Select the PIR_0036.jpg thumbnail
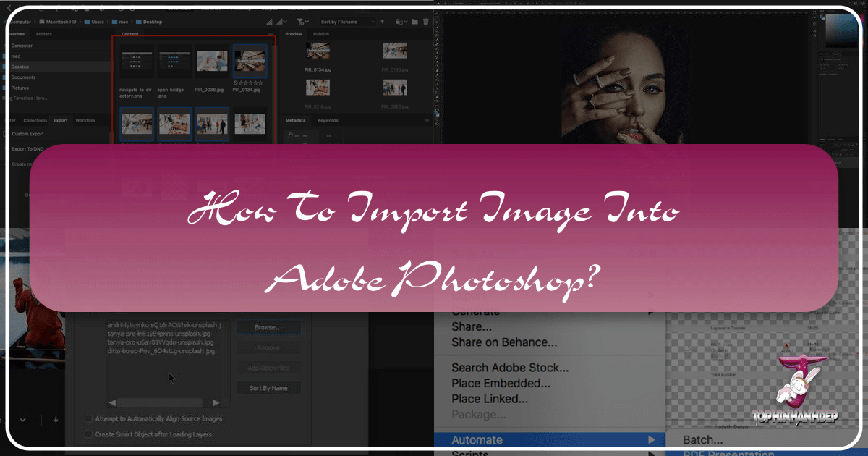The height and width of the screenshot is (456, 868). click(213, 64)
